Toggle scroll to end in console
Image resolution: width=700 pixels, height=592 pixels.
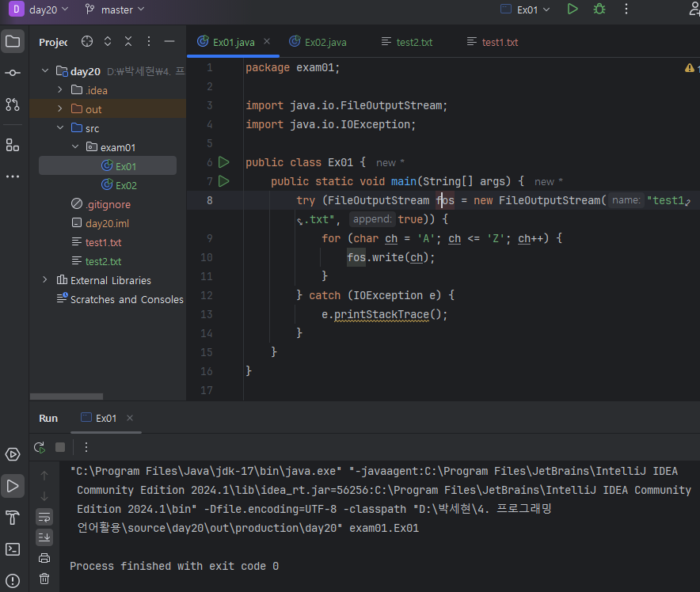point(44,537)
